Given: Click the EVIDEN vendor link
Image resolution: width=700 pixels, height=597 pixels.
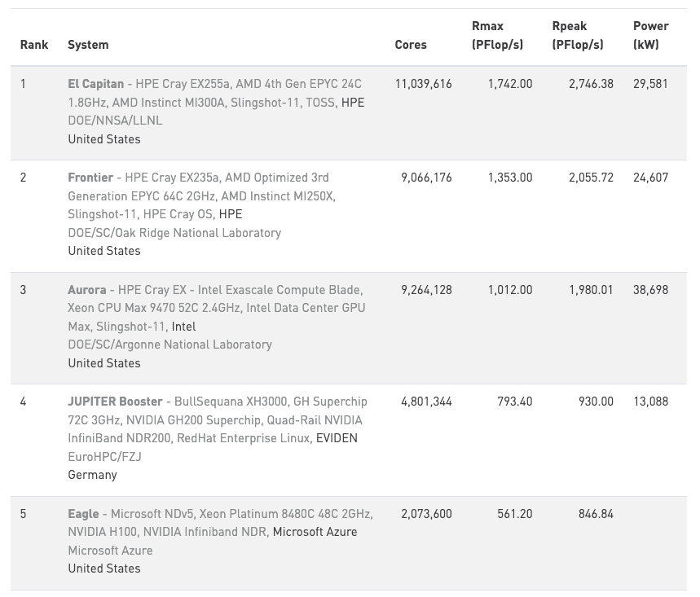Looking at the screenshot, I should tap(337, 438).
